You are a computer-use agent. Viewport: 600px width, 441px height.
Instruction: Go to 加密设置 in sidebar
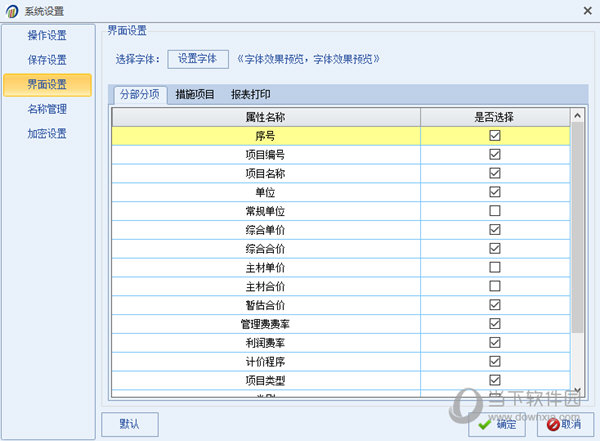tap(47, 134)
